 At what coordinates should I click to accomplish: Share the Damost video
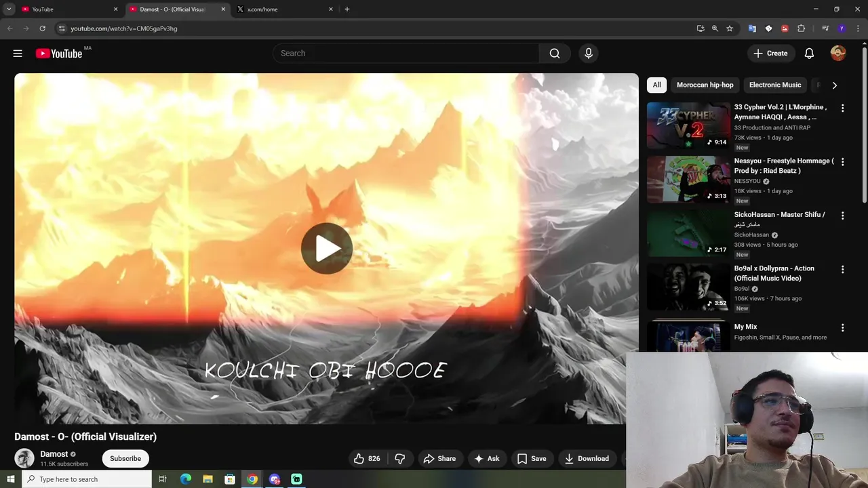click(439, 459)
